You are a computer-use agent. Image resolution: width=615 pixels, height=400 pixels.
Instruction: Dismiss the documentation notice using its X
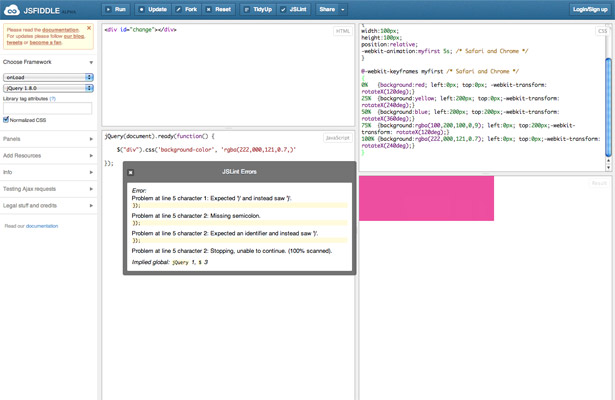click(89, 28)
